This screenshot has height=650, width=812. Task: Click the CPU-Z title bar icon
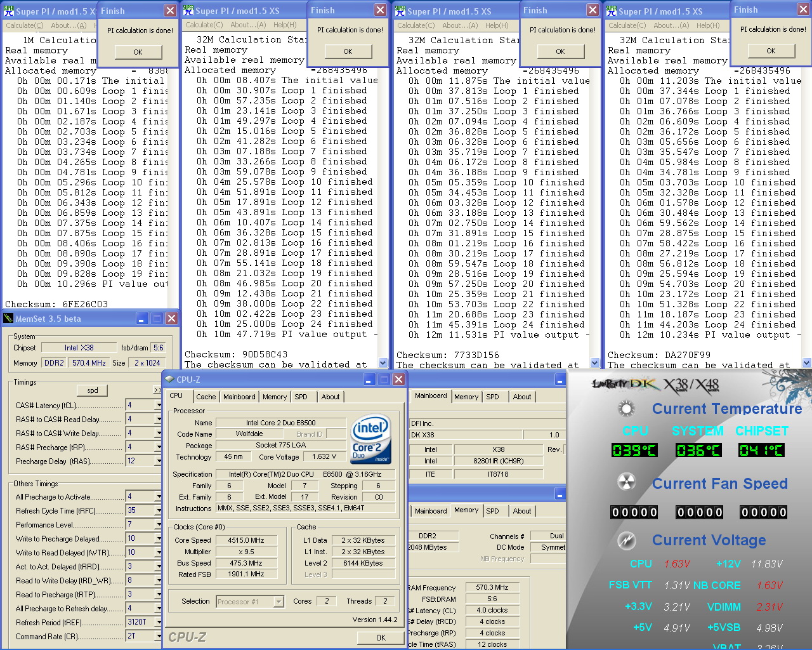coord(169,380)
